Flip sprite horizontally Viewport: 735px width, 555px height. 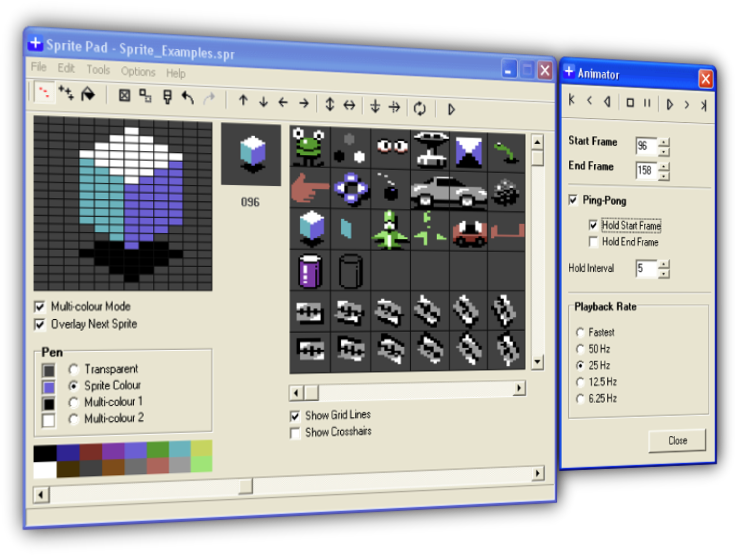tap(350, 105)
